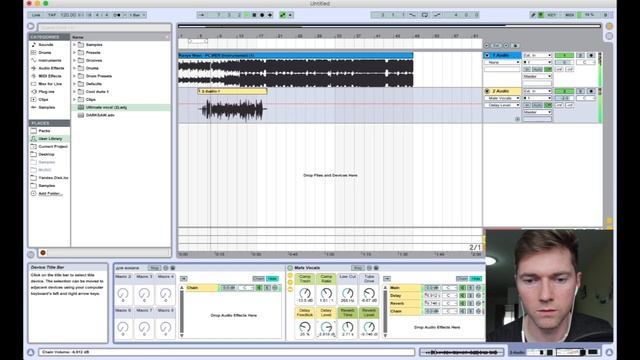Viewport: 640px width, 360px height.
Task: Select the yellow 2-Audio clip header
Action: [x=232, y=91]
